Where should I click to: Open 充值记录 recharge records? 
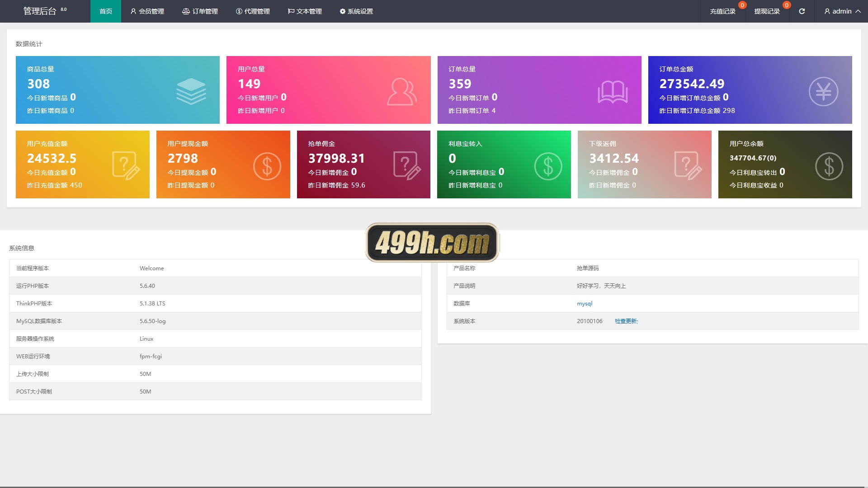click(722, 11)
